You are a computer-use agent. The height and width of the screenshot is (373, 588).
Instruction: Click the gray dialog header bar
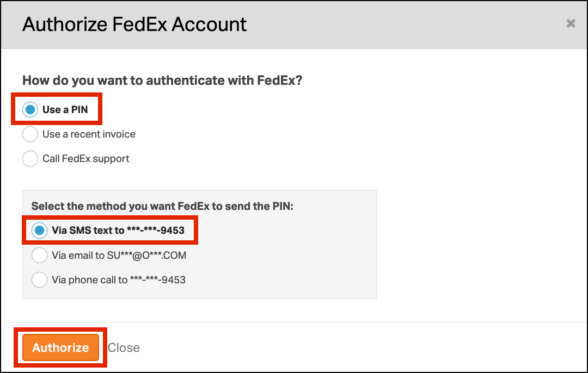point(294,24)
